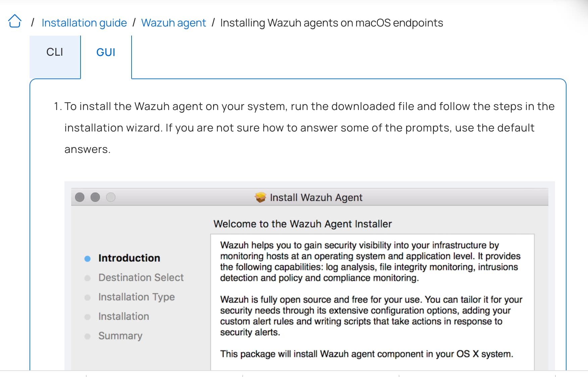Open the Installation guide breadcrumb link
Screen dimensions: 588x377
pyautogui.click(x=84, y=23)
